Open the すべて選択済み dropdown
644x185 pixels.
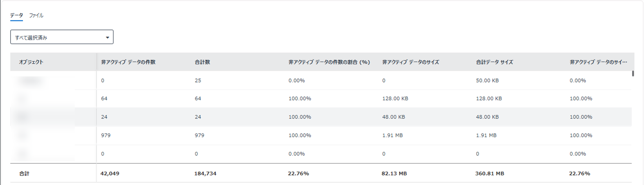tap(61, 37)
